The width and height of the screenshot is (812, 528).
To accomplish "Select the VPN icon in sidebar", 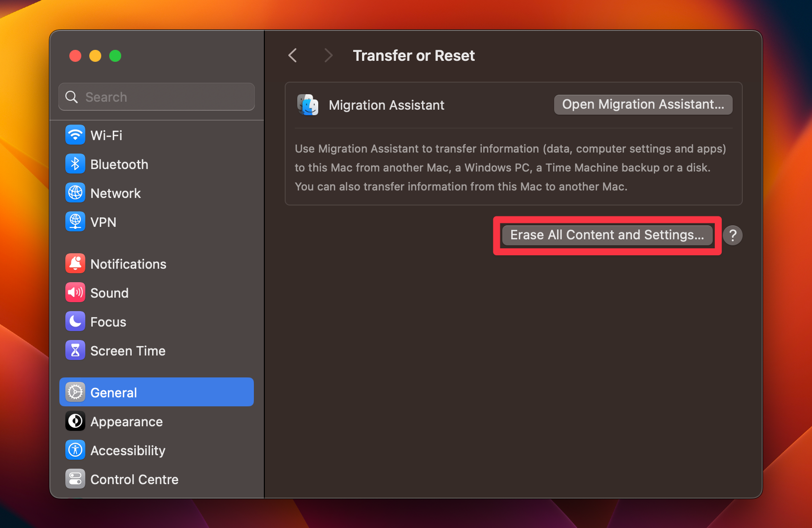I will [x=75, y=221].
